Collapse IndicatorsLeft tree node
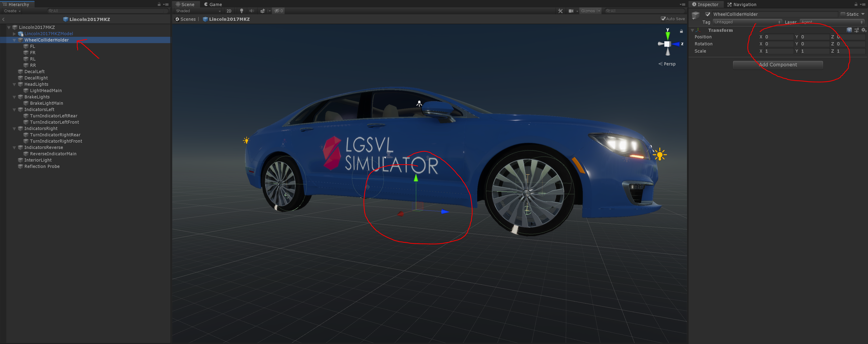The image size is (868, 344). coord(14,110)
